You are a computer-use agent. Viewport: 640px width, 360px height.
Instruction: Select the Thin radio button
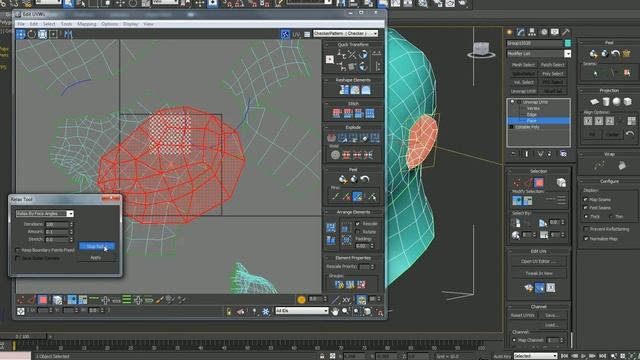611,216
